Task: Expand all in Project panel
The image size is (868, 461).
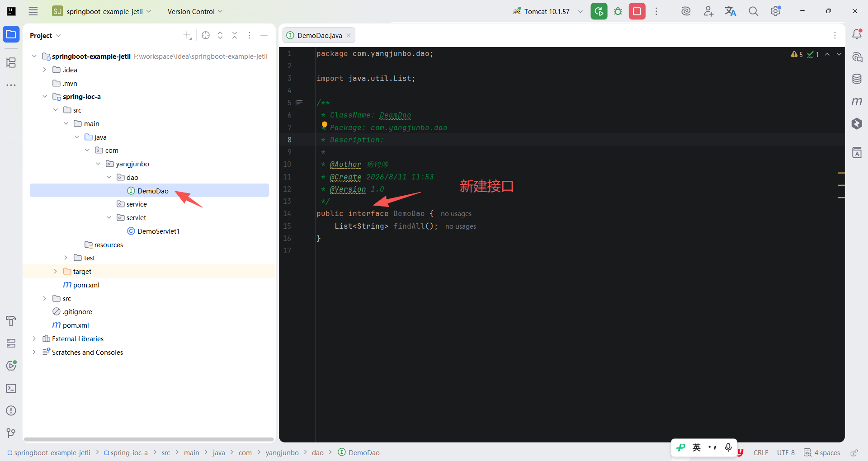Action: point(220,35)
